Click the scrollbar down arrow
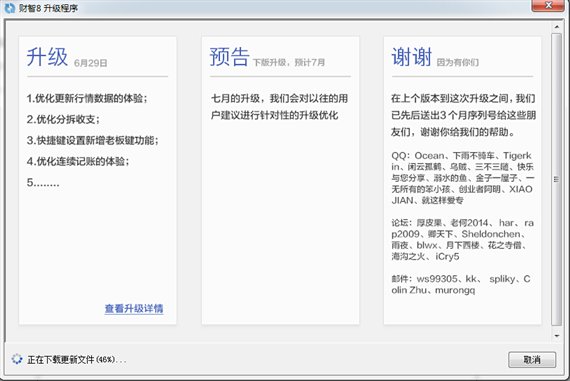570x381 pixels. [557, 336]
